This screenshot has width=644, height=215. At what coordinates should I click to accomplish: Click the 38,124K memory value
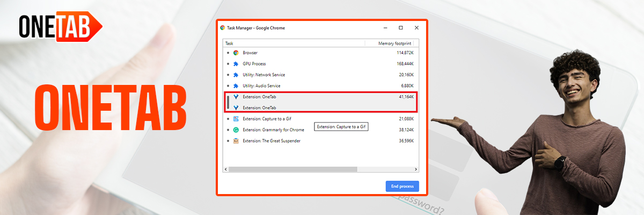(x=406, y=130)
